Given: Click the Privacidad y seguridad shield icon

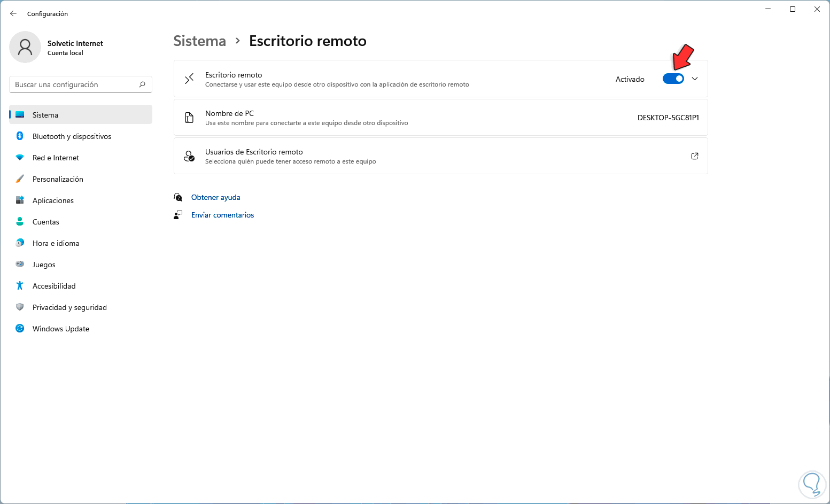Looking at the screenshot, I should (x=20, y=307).
